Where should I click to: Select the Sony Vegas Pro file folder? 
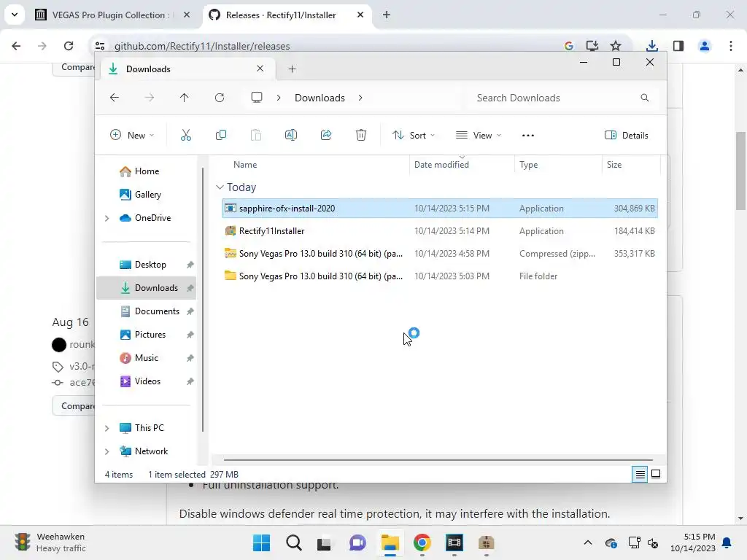440,276
